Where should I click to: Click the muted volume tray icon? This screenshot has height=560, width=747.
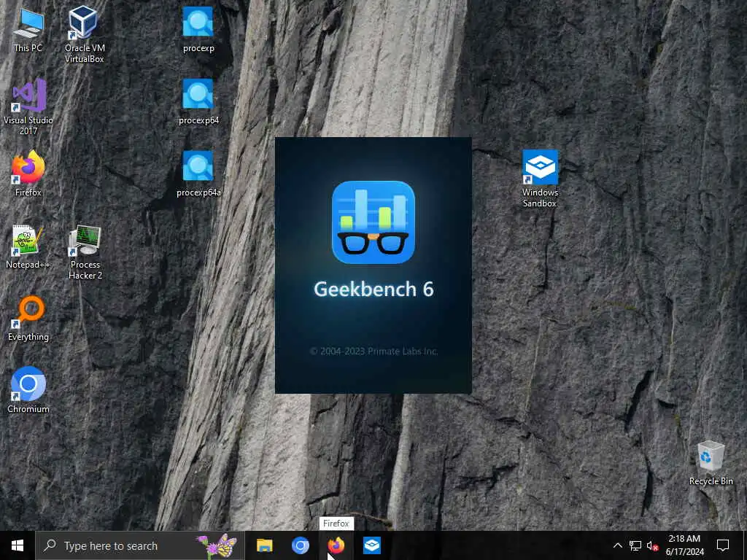(652, 545)
